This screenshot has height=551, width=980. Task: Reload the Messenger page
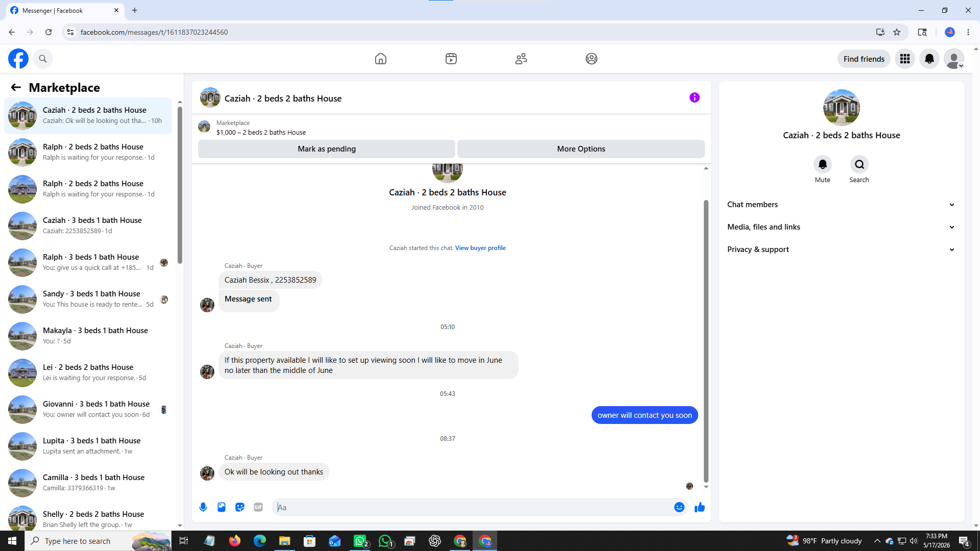(48, 32)
